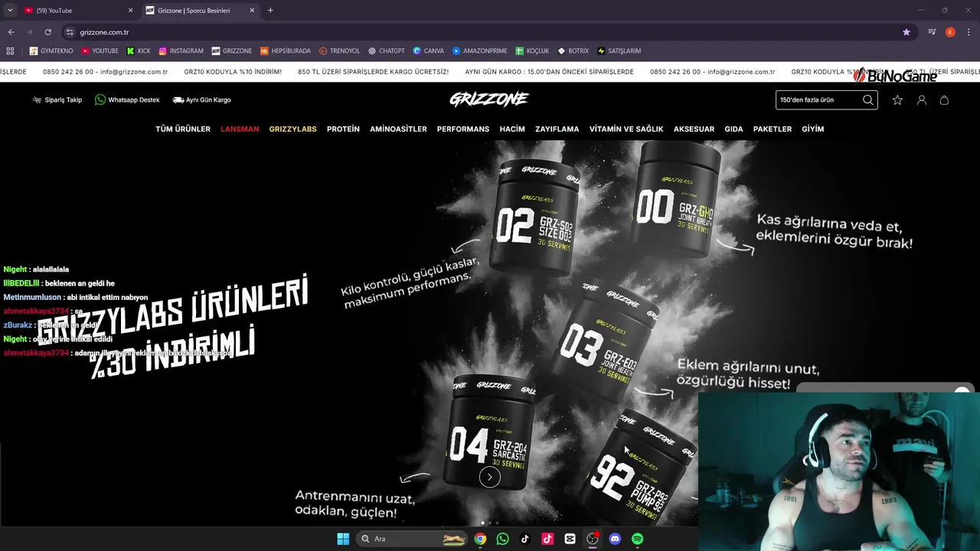Viewport: 980px width, 551px height.
Task: Open WhatsApp from the taskbar
Action: 502,539
